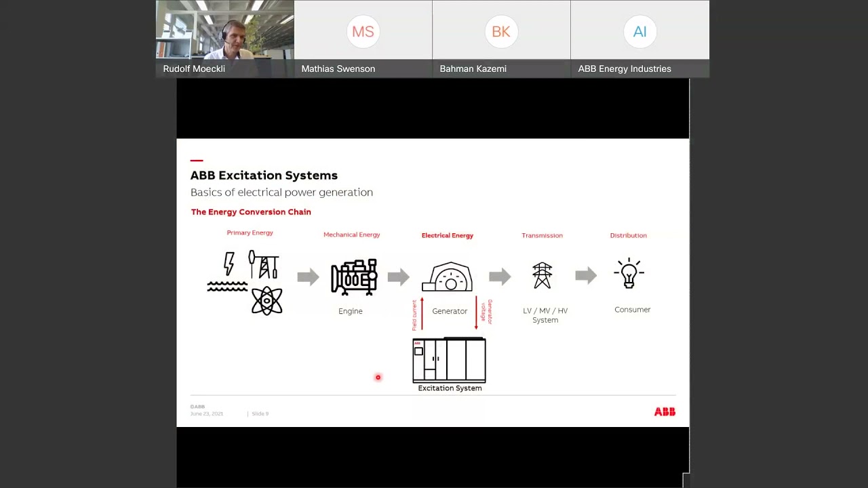
Task: Click the water waves icon
Action: click(227, 287)
